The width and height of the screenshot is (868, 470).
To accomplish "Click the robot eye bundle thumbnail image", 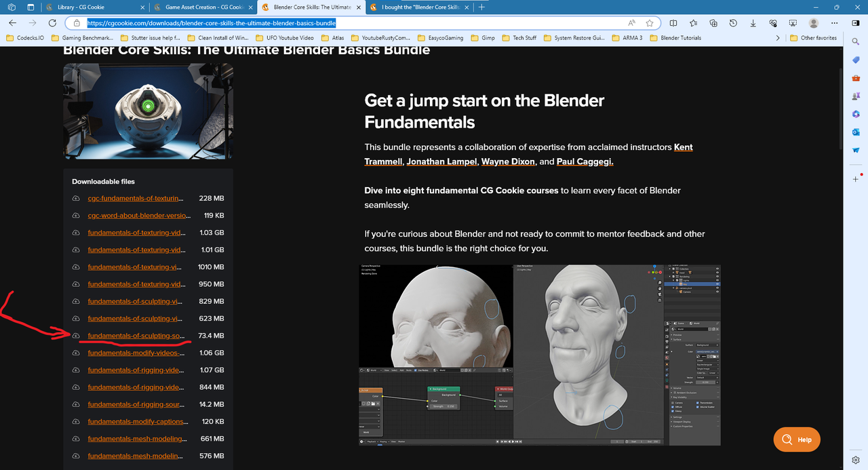I will pos(148,111).
